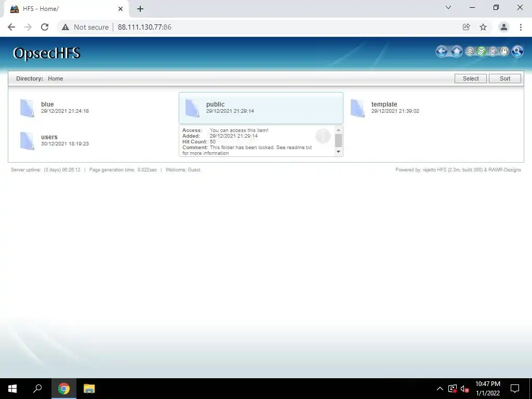532x399 pixels.
Task: Click the network tray icon
Action: 453,389
